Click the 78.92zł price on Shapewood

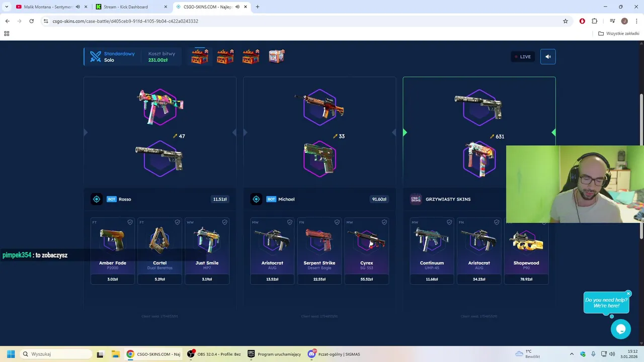(x=526, y=279)
